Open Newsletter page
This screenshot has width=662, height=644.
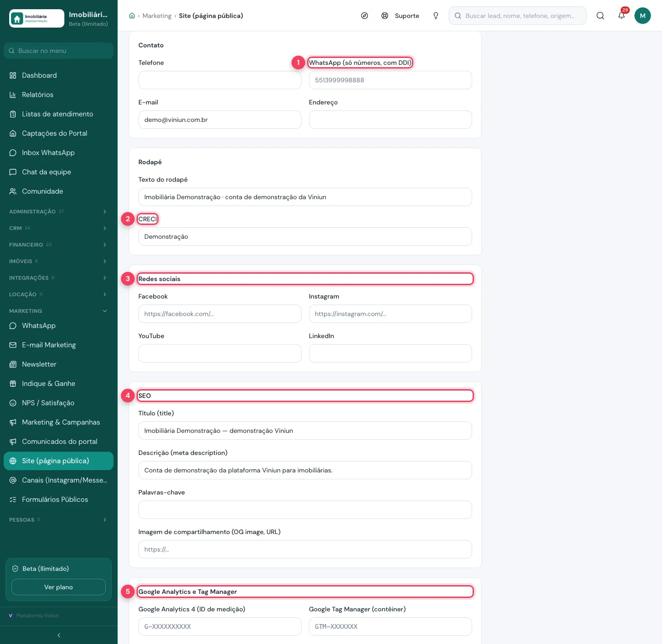click(x=58, y=364)
